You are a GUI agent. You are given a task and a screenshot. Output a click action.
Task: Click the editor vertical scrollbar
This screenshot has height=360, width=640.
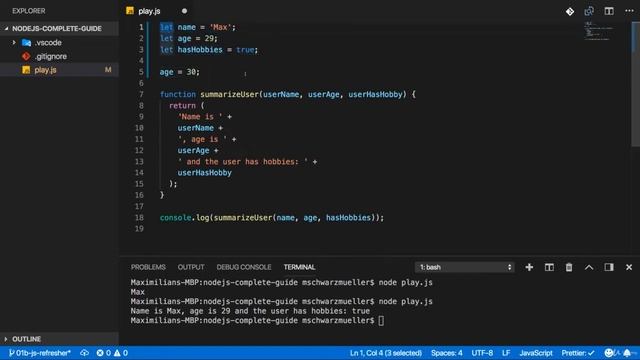point(636,84)
